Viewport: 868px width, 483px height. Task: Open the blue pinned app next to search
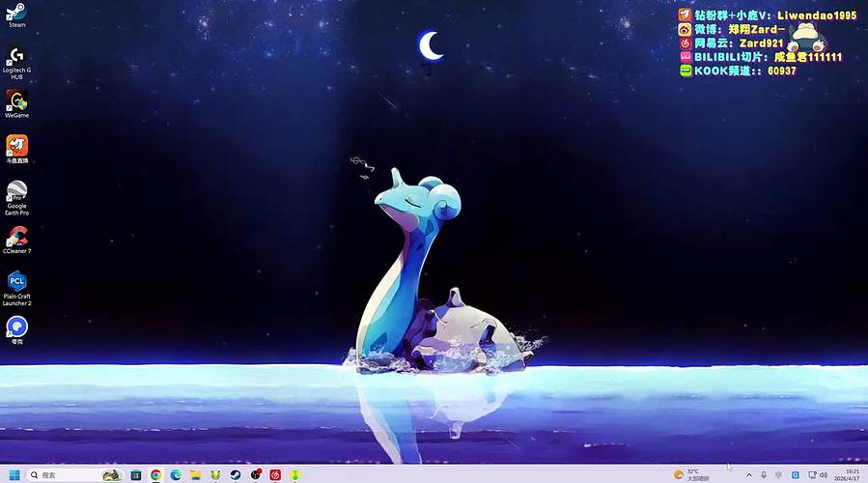point(135,474)
